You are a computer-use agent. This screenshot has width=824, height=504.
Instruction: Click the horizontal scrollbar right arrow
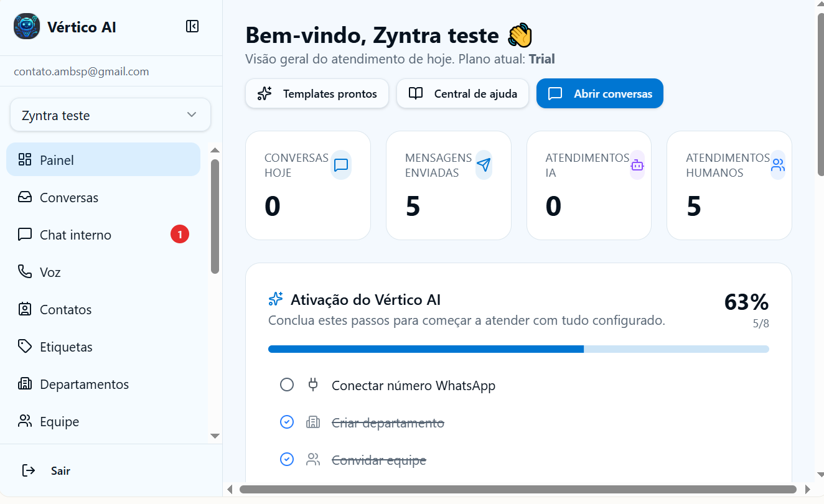click(808, 489)
